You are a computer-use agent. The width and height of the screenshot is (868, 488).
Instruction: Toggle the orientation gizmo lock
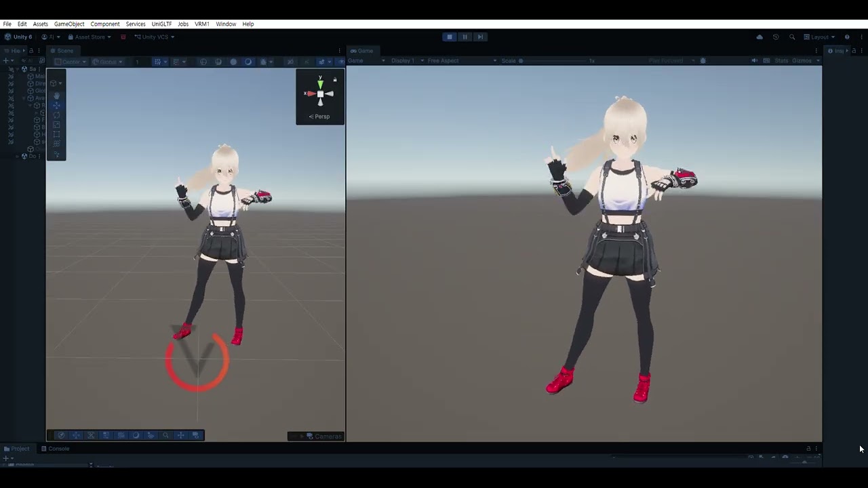pos(335,79)
